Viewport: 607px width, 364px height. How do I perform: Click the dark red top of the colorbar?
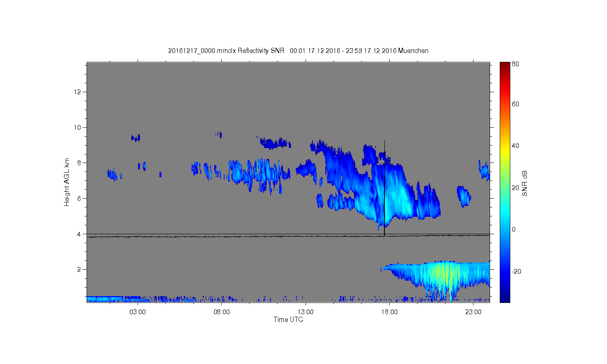tap(505, 66)
